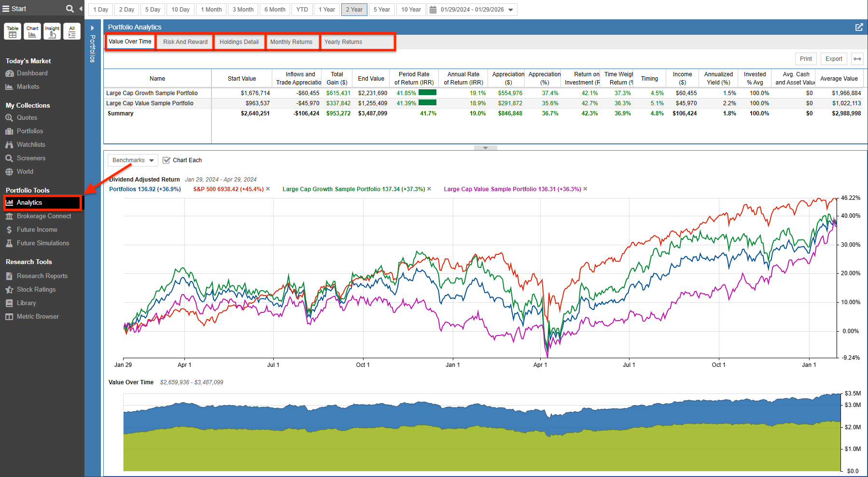Image resolution: width=868 pixels, height=477 pixels.
Task: Pop out the Portfolio Analytics panel
Action: (859, 27)
